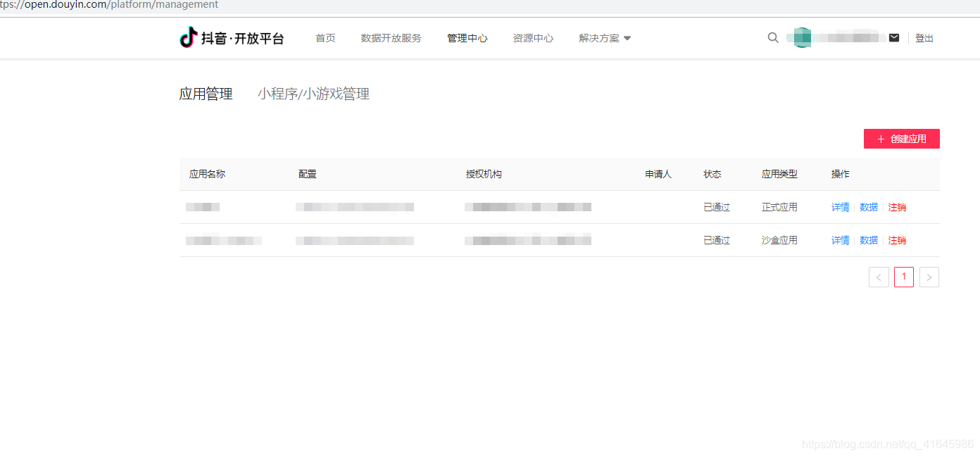This screenshot has width=980, height=457.
Task: Switch to 小程序/小游戏管理 tab
Action: (x=314, y=93)
